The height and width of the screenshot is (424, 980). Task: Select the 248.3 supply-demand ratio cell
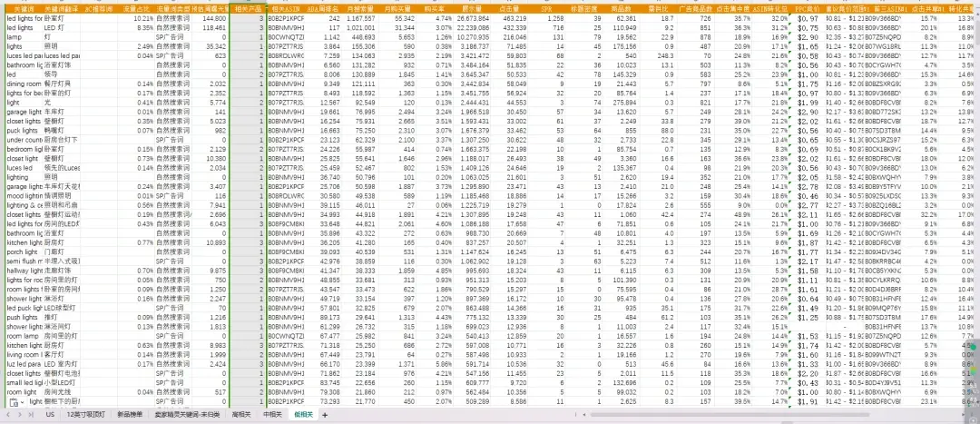pyautogui.click(x=658, y=55)
